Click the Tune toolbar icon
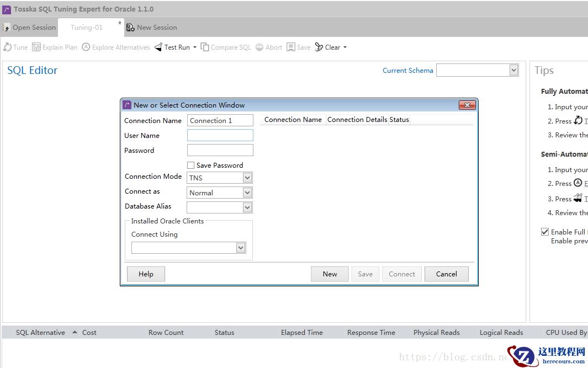Screen dimensions: 588x368 pyautogui.click(x=8, y=47)
